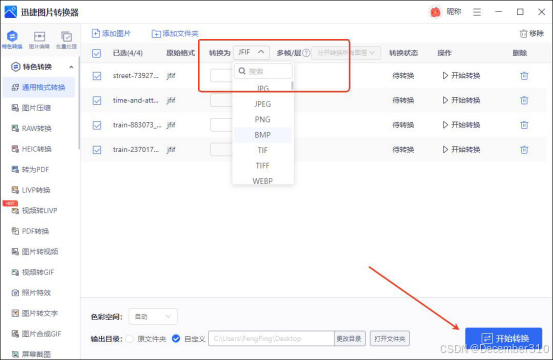This screenshot has width=553, height=360.
Task: Click the 昵称 nickname label
Action: [454, 12]
